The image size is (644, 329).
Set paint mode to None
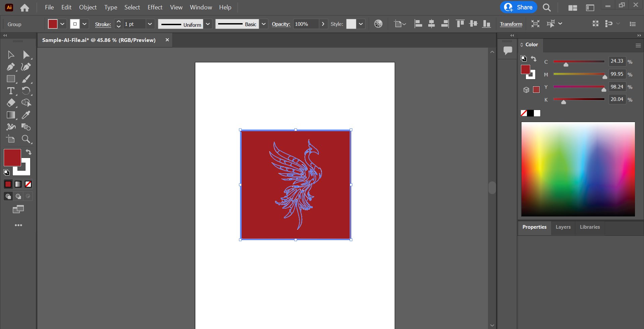click(x=28, y=184)
